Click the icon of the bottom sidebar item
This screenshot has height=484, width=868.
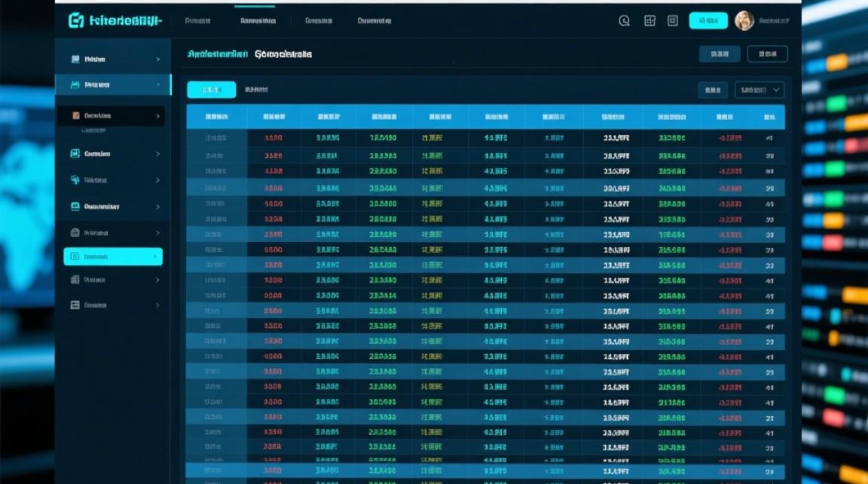point(75,305)
